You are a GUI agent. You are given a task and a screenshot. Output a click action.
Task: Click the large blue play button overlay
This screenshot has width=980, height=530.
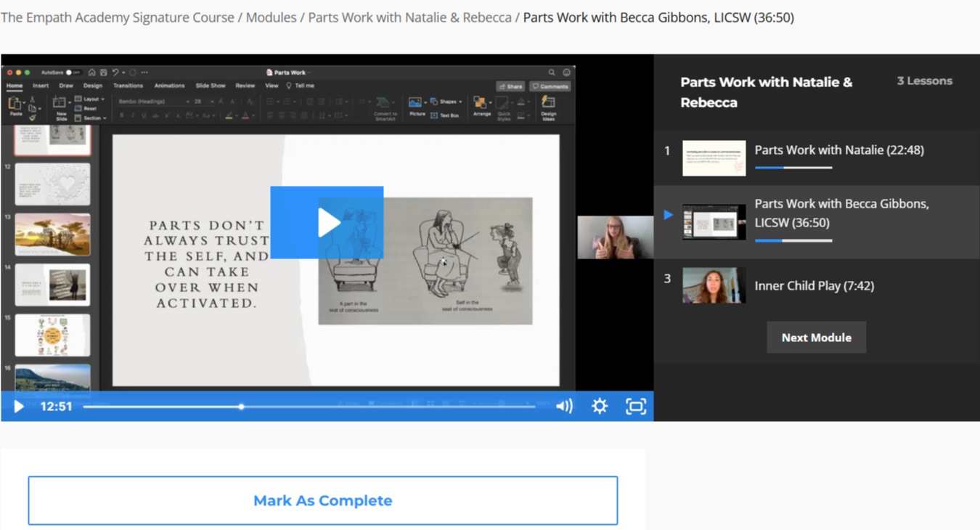327,222
